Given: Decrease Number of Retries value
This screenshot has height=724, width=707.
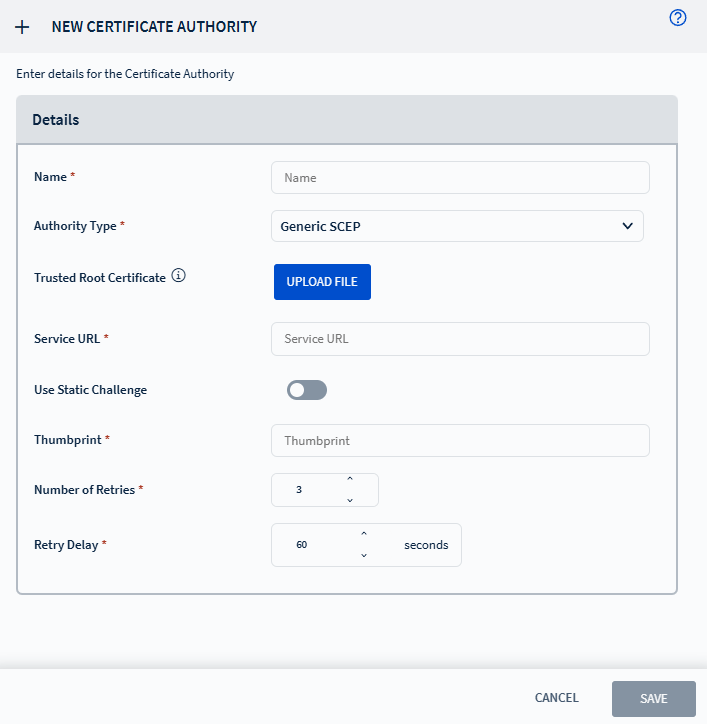Looking at the screenshot, I should pyautogui.click(x=350, y=500).
